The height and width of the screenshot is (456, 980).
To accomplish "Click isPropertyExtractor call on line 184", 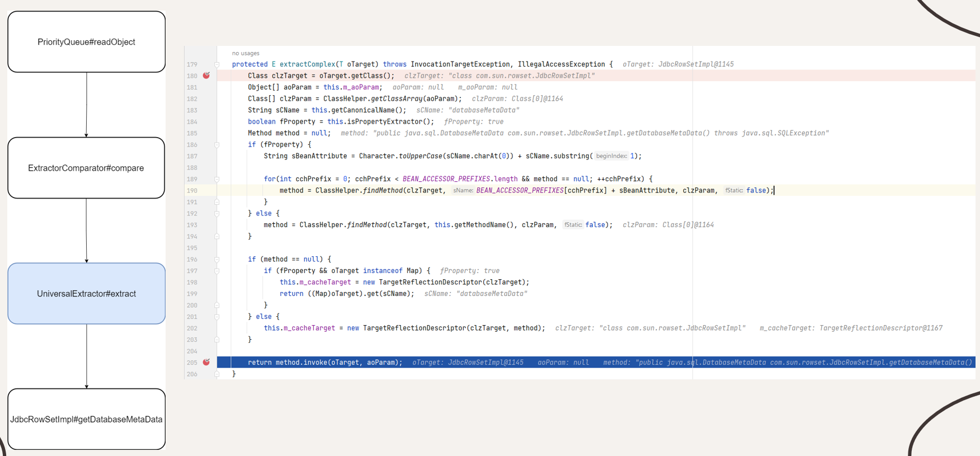I will [x=385, y=122].
